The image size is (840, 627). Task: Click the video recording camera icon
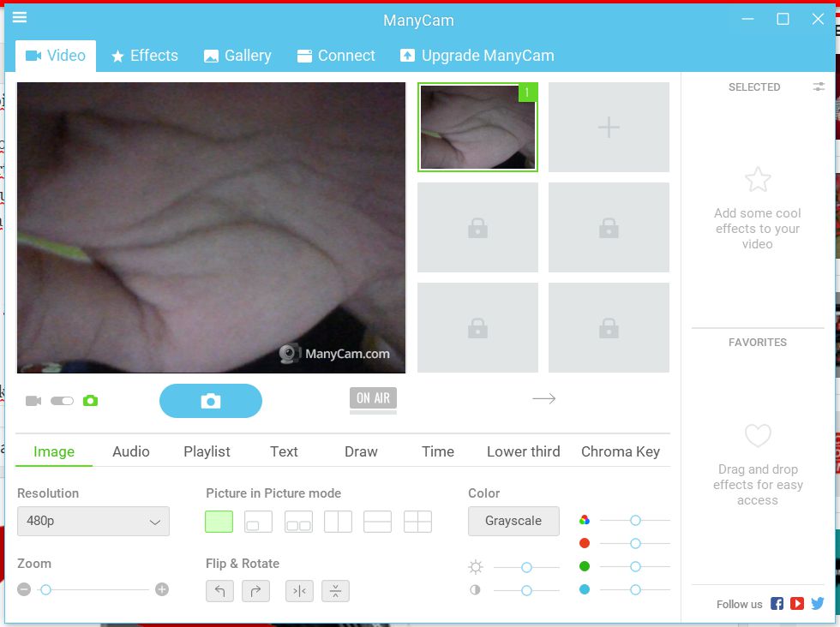33,401
